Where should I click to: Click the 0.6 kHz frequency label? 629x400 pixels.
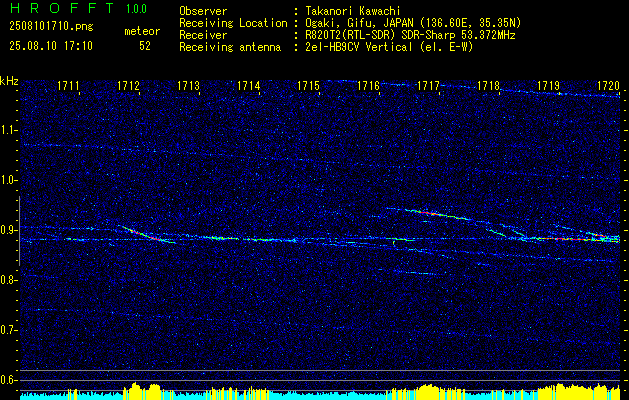(7, 380)
